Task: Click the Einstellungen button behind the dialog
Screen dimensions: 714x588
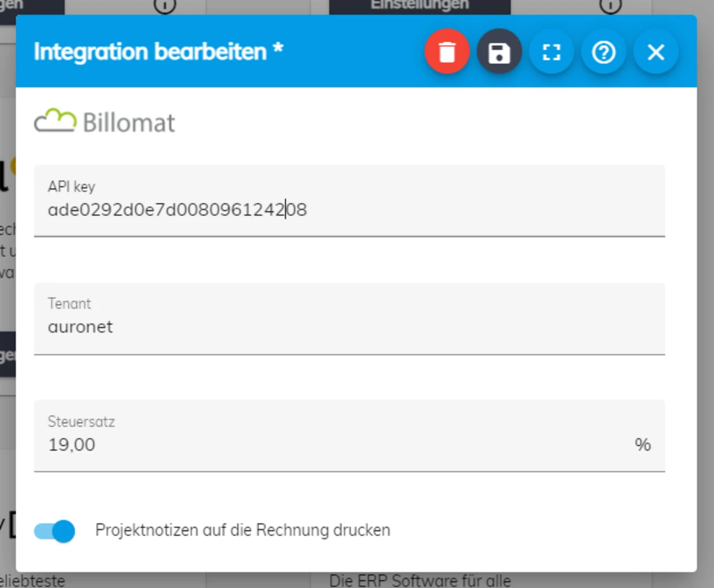Action: (420, 6)
